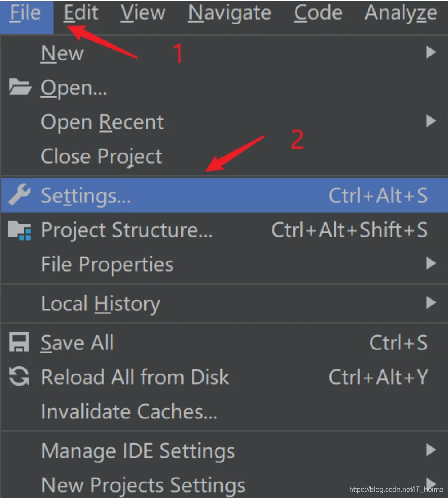
Task: Expand the Manage IDE Settings submenu arrow
Action: (x=430, y=450)
